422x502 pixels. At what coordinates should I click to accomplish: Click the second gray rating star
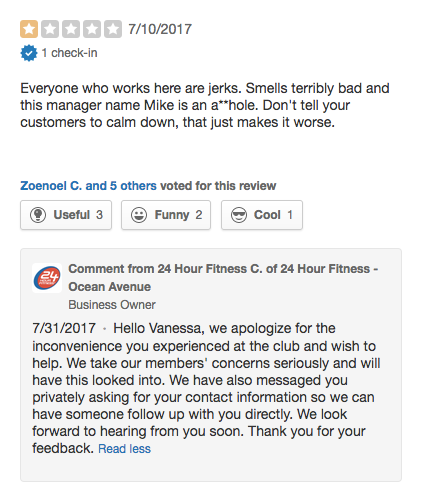pyautogui.click(x=50, y=29)
